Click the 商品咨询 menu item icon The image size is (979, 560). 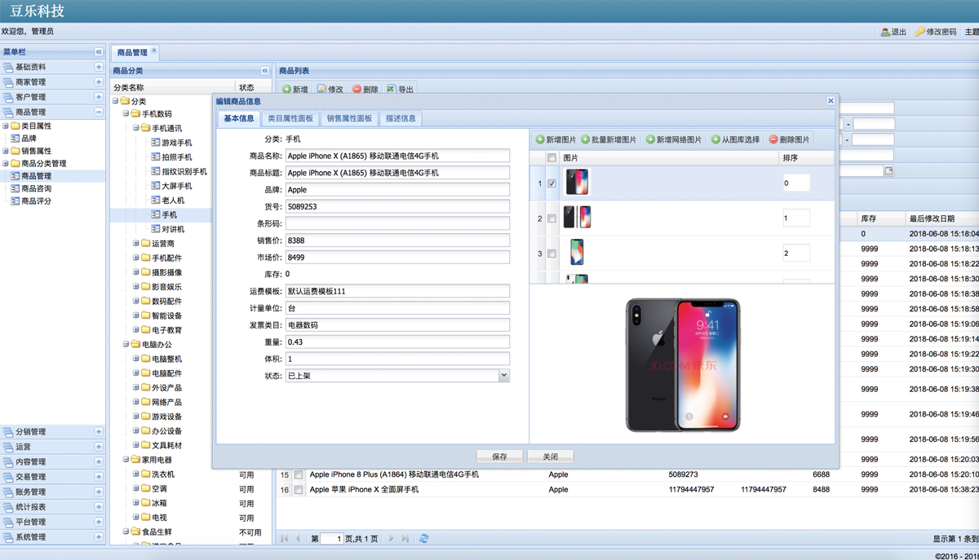click(15, 188)
